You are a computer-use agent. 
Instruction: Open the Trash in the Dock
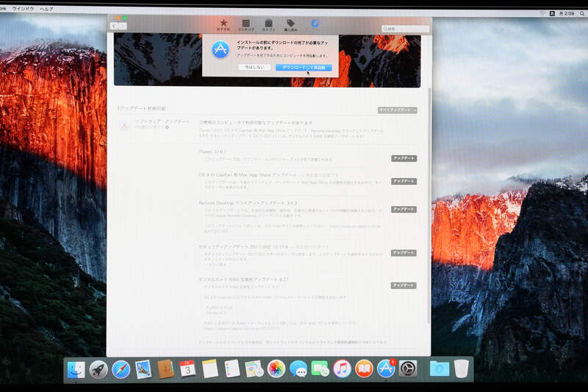[462, 368]
